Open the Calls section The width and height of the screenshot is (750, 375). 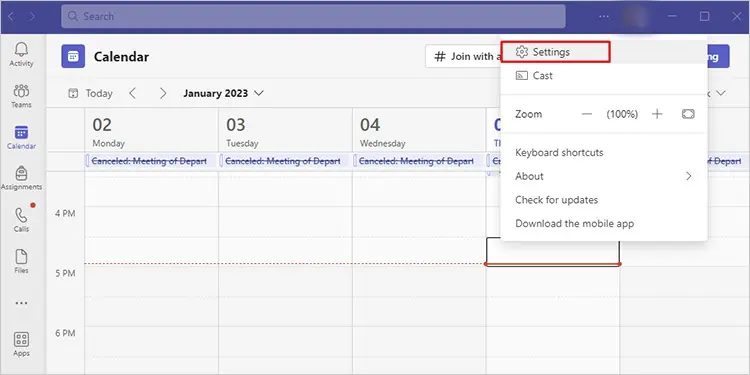click(x=22, y=220)
